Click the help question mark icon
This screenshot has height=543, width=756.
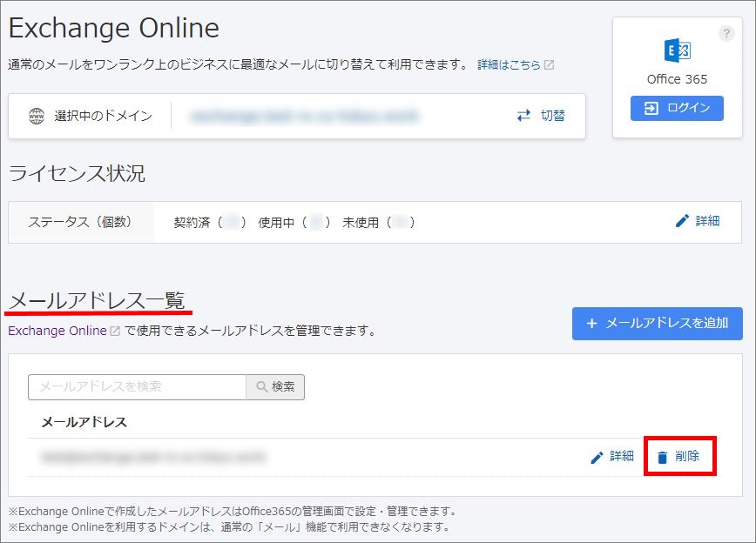point(726,34)
